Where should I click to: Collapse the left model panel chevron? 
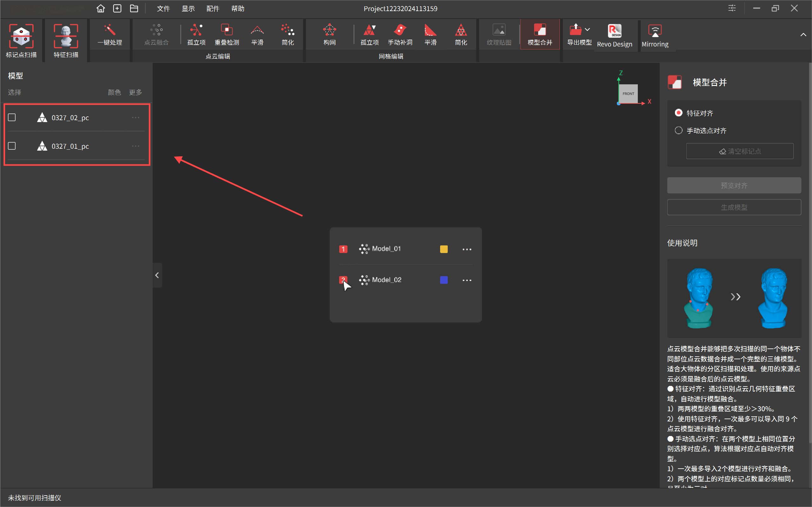157,275
